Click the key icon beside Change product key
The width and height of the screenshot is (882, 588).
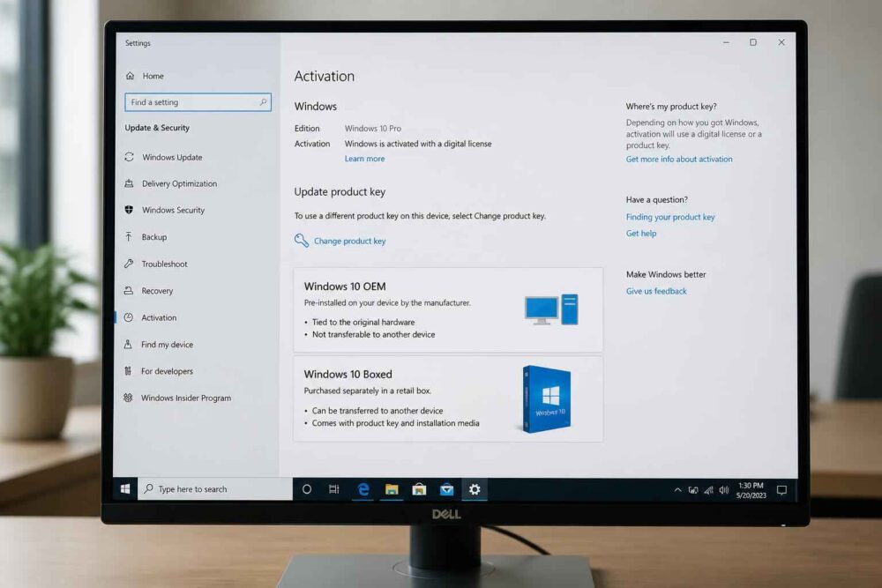302,241
